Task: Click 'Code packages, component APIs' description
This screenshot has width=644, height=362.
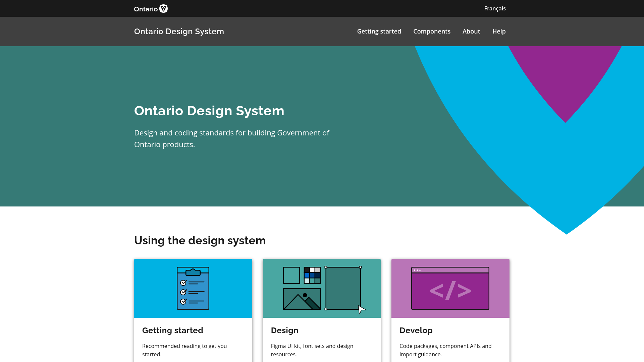Action: [x=445, y=350]
